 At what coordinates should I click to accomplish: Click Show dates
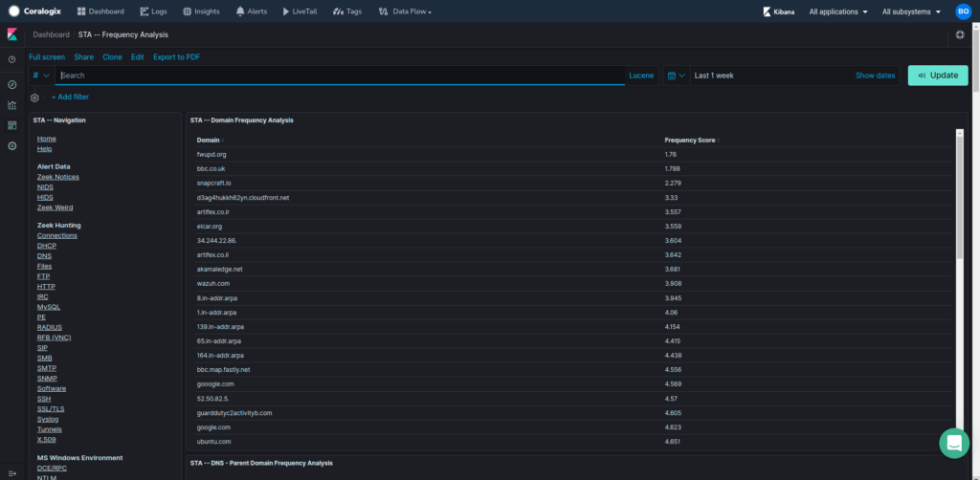[875, 76]
